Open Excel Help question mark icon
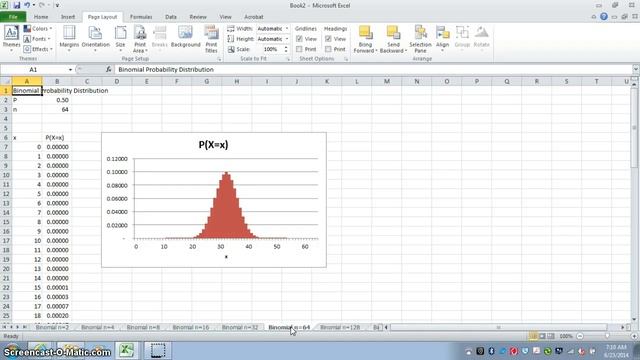 (604, 17)
